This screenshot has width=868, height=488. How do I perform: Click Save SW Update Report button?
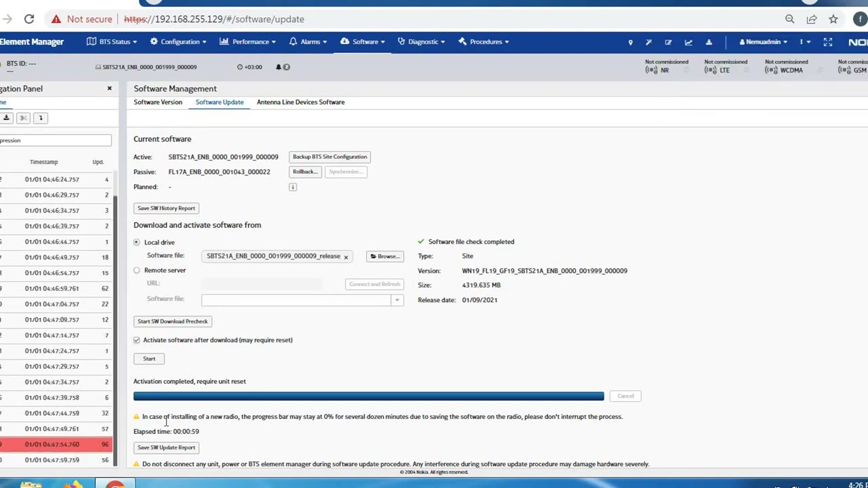tap(166, 448)
